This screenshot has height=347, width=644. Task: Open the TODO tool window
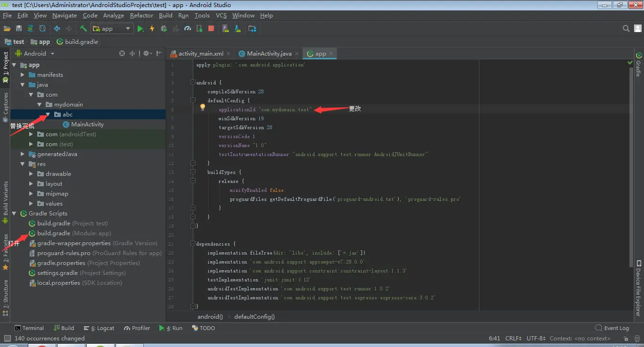204,328
